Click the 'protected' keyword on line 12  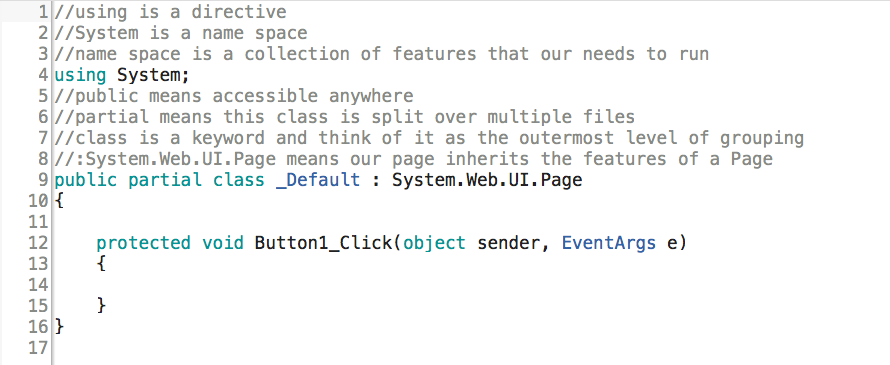point(143,243)
